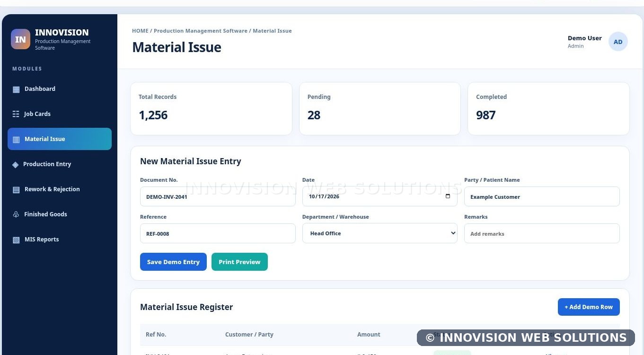
Task: Click the MIS Reports icon
Action: (16, 240)
